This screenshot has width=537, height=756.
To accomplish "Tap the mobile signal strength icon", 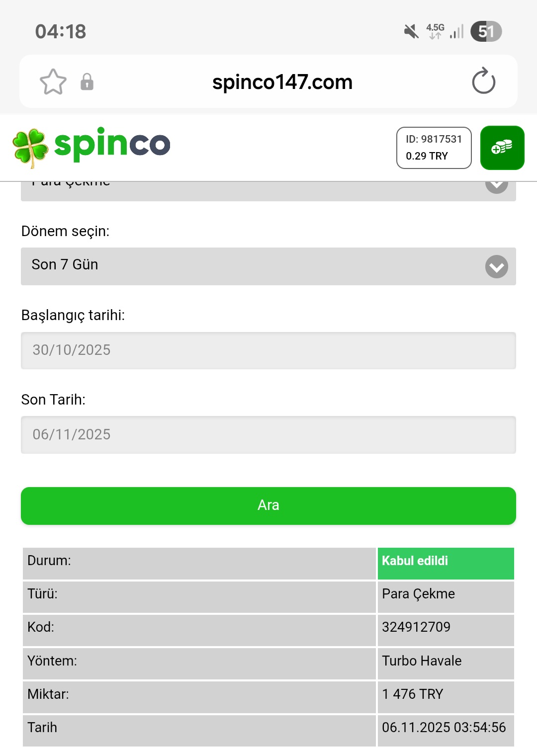I will tap(456, 32).
